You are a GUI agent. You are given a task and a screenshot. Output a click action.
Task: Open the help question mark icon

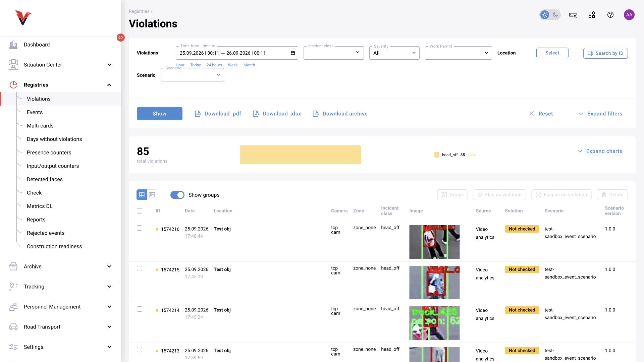[610, 15]
